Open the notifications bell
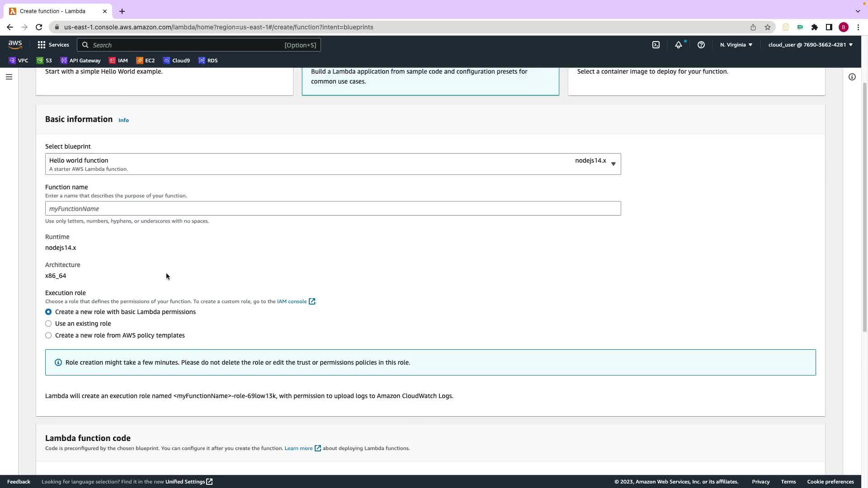Viewport: 868px width, 488px height. coord(678,45)
